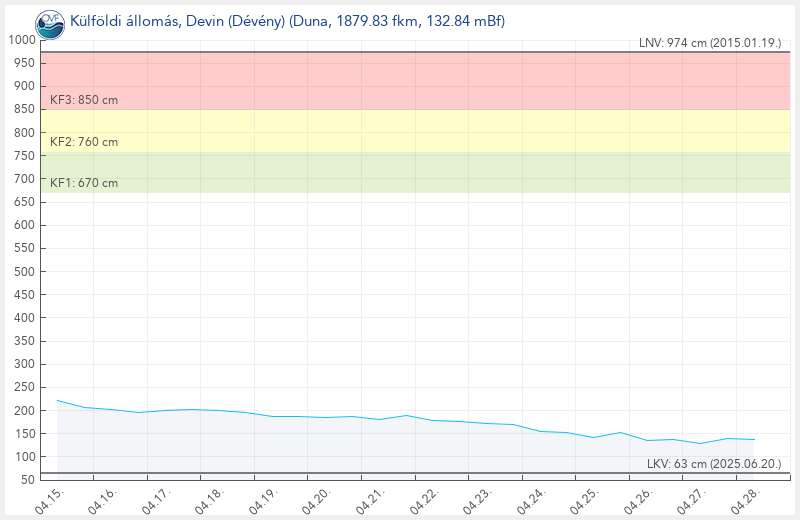Click the KF3: 850 cm threshold label
The image size is (800, 520).
[84, 100]
